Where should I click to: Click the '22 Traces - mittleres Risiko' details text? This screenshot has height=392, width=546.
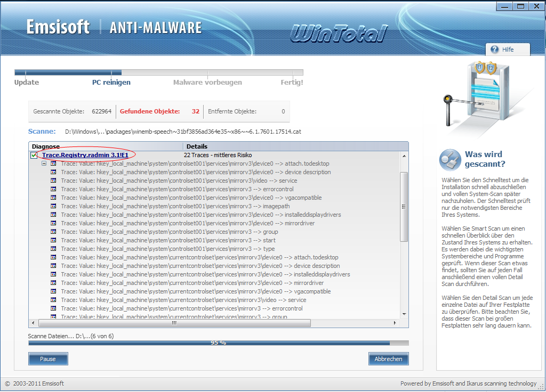218,155
